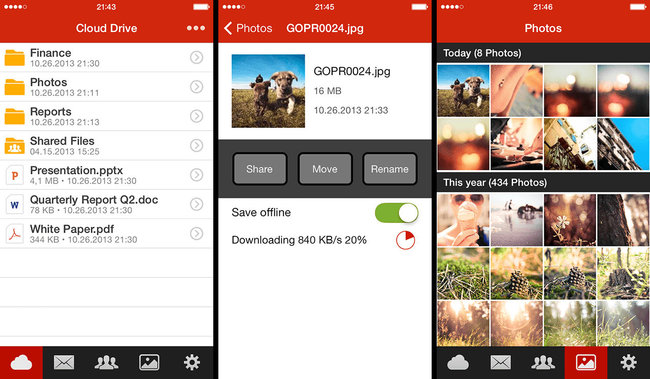Open the Presentation.pptx file icon

15,175
